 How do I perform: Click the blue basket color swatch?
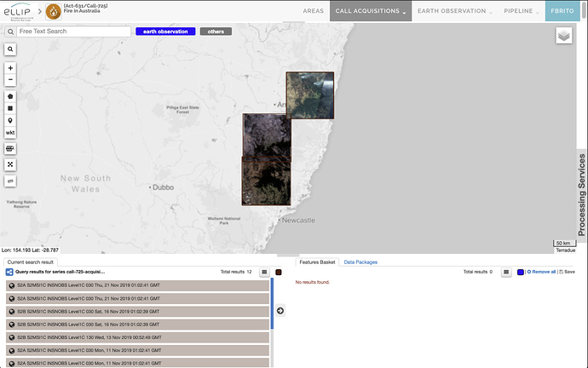pyautogui.click(x=521, y=272)
